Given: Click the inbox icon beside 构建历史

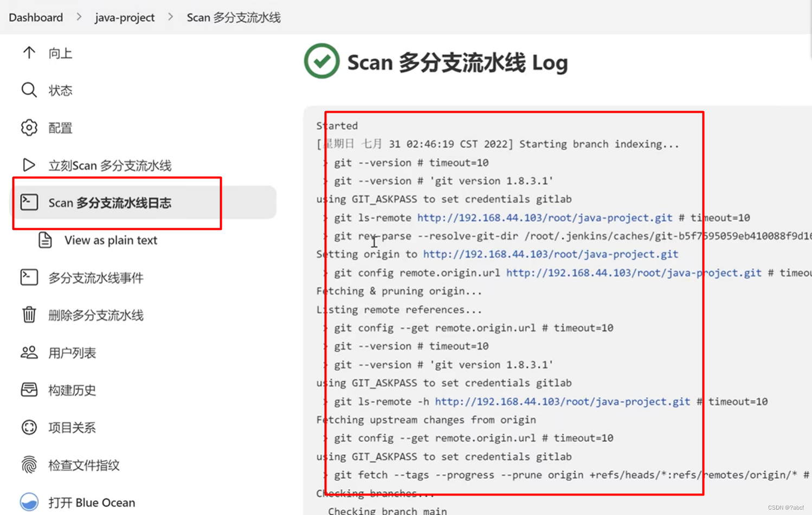Looking at the screenshot, I should coord(29,390).
